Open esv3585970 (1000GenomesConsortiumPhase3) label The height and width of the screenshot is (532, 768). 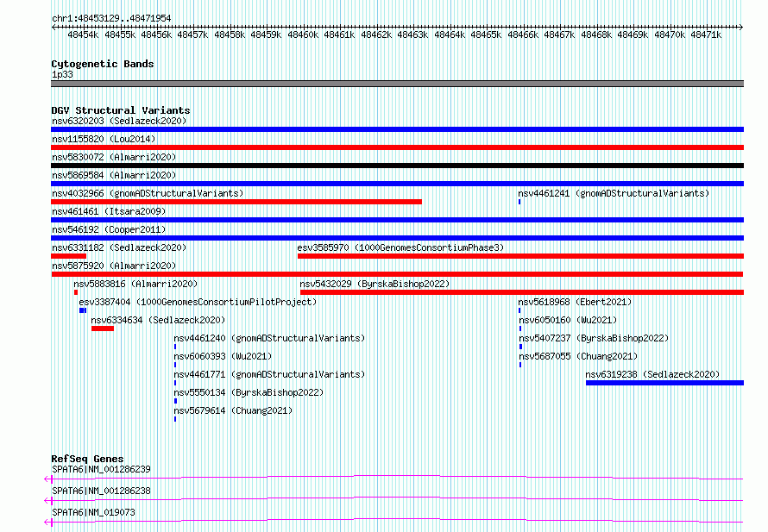(x=400, y=247)
